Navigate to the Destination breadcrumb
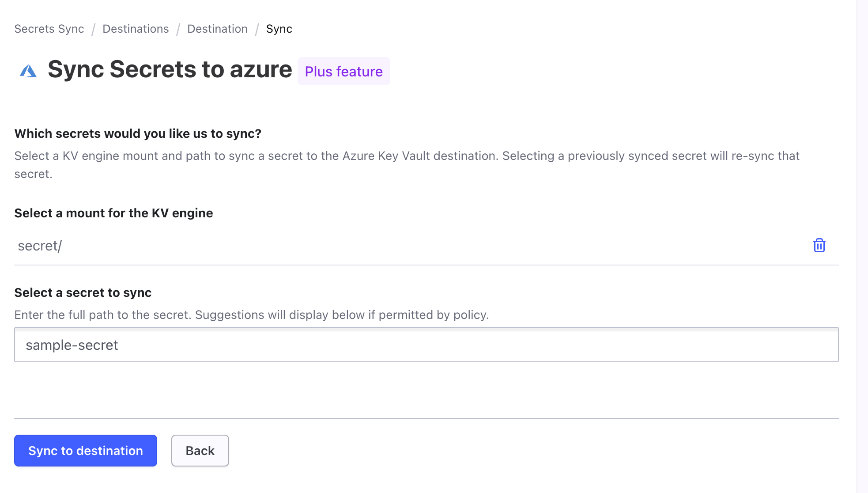Viewport: 868px width, 493px height. (x=217, y=29)
